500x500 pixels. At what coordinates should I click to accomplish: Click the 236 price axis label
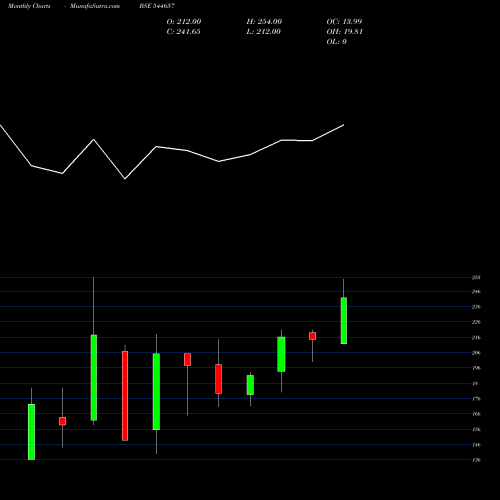pyautogui.click(x=476, y=307)
